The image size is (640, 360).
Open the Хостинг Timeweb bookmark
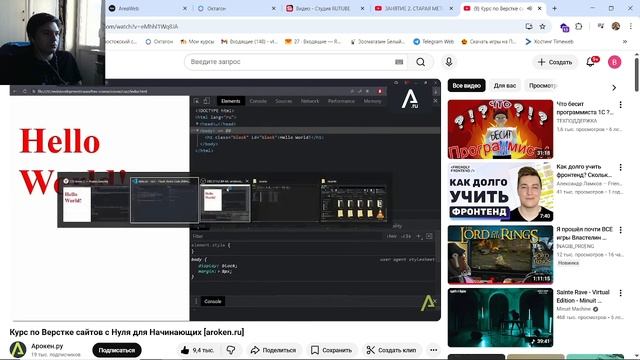pos(549,42)
